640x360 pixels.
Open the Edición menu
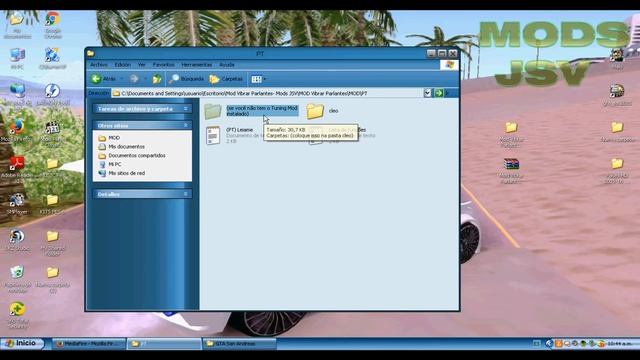tap(122, 64)
